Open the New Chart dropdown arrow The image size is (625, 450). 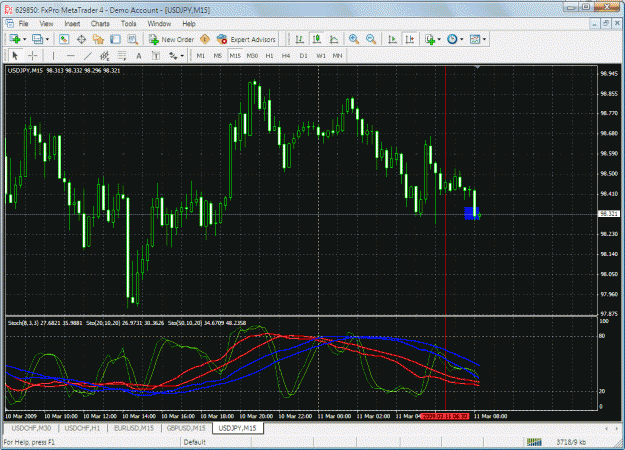pyautogui.click(x=25, y=39)
